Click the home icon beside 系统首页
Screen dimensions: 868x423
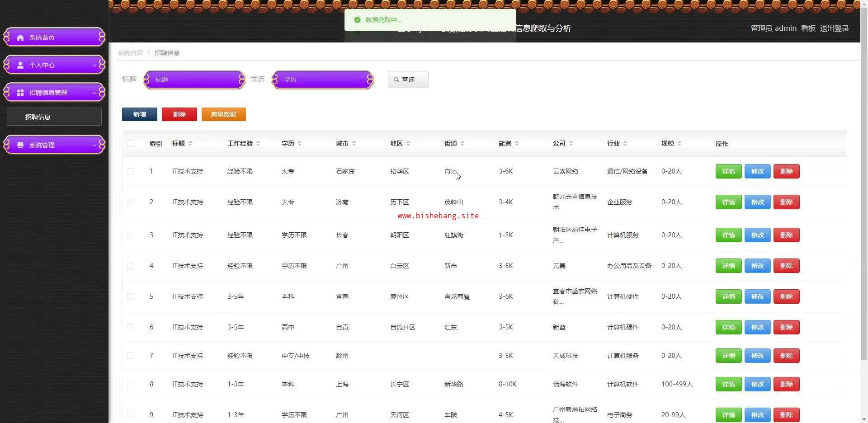(20, 38)
